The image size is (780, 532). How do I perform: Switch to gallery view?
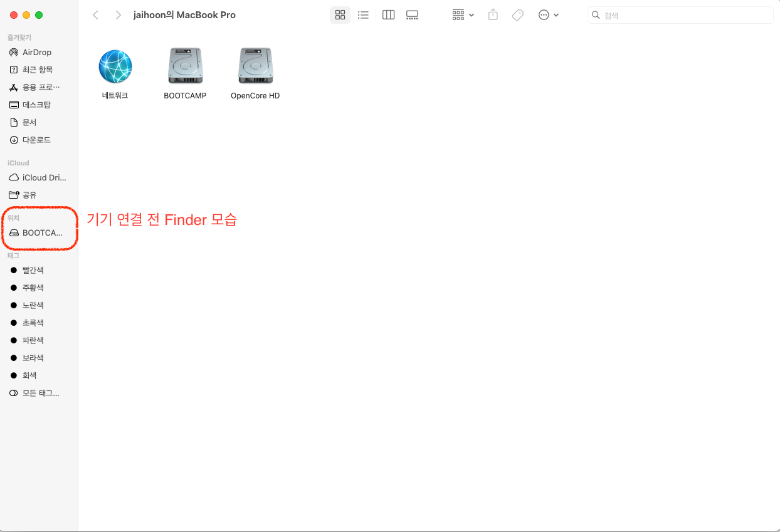pyautogui.click(x=412, y=15)
